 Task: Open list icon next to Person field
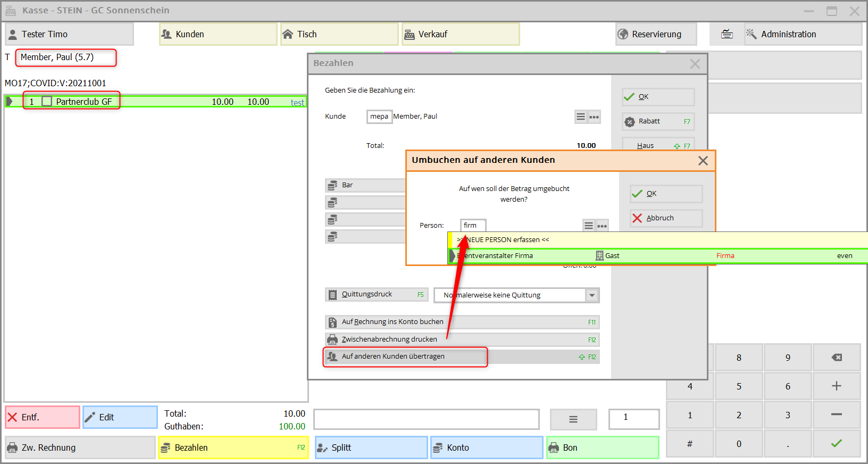click(x=589, y=226)
